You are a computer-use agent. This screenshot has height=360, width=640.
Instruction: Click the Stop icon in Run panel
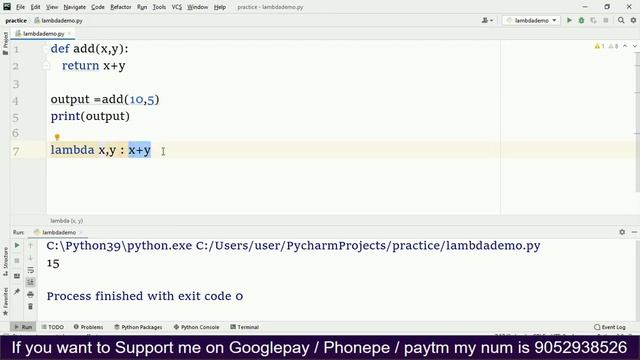[x=17, y=260]
